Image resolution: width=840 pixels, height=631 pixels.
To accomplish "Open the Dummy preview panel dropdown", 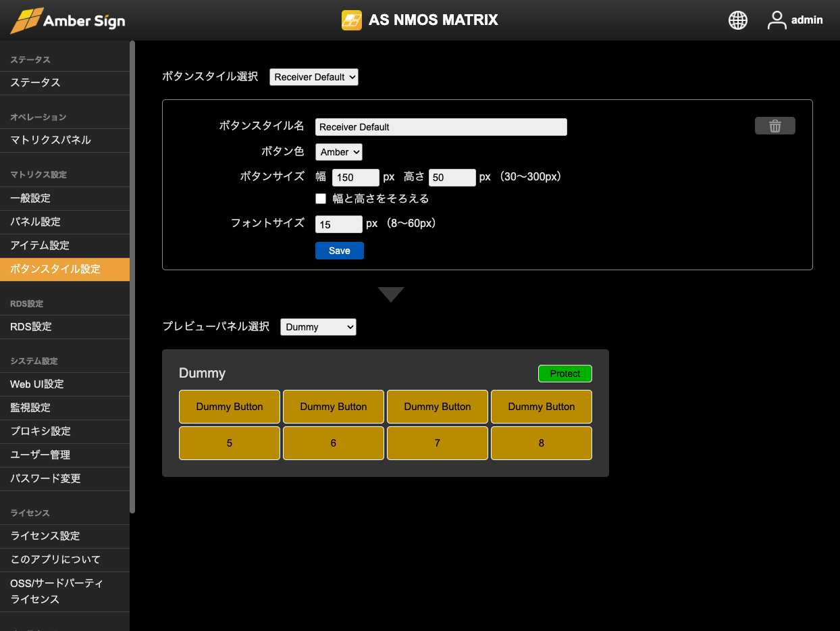I will click(318, 327).
